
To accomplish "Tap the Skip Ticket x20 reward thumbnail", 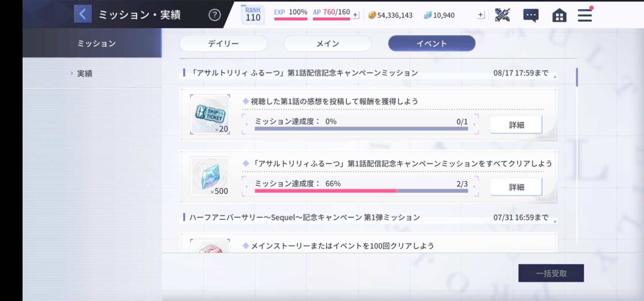I will tap(210, 114).
